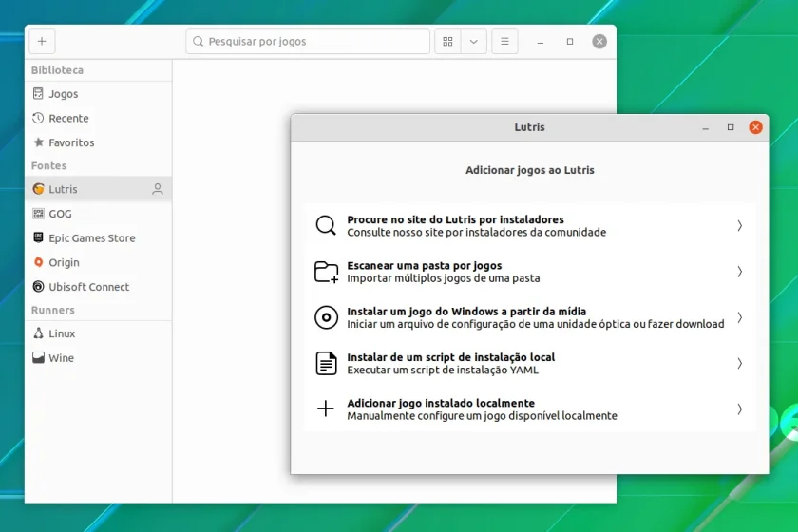
Task: Click 'Consulte nosso site por instaladores da comunidade' text
Action: [x=476, y=232]
